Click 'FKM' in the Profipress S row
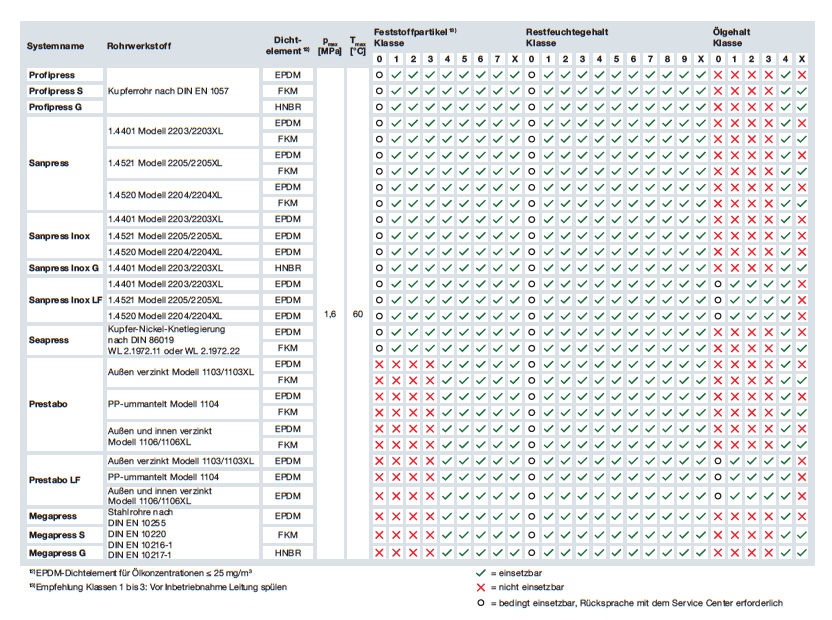The image size is (832, 620). (x=288, y=91)
